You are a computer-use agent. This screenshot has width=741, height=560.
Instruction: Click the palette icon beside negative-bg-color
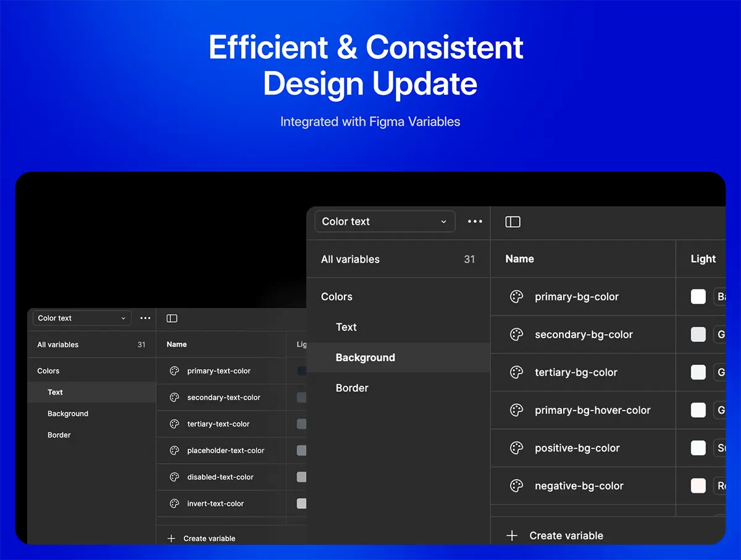pyautogui.click(x=516, y=486)
